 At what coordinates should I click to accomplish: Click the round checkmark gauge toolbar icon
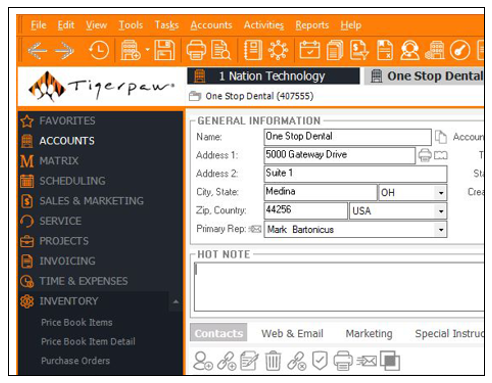coord(460,50)
